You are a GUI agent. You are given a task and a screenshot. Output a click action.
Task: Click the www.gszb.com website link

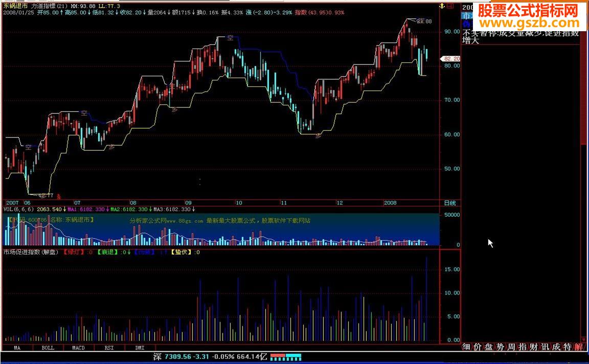tap(528, 24)
